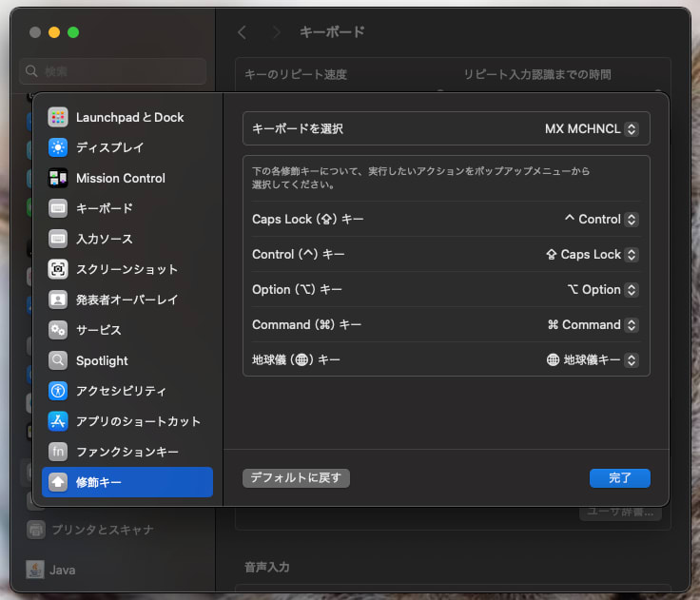Select the アクセシビリティ icon
This screenshot has width=700, height=600.
tap(58, 391)
